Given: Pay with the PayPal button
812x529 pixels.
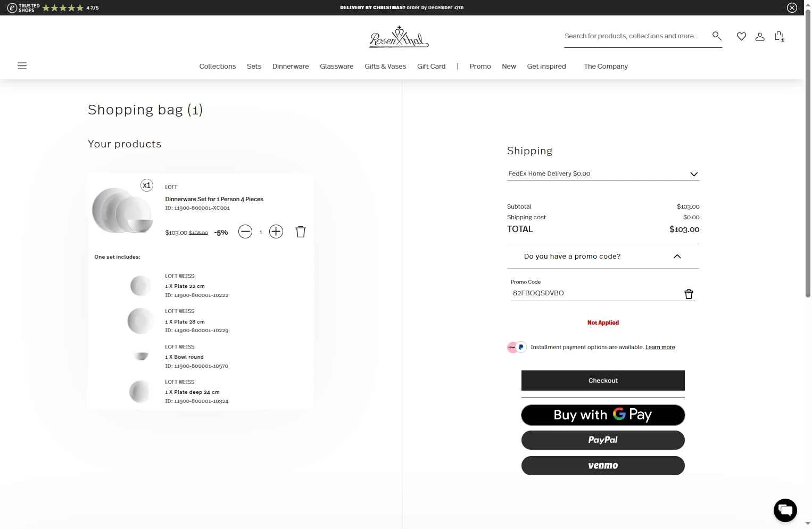Looking at the screenshot, I should click(603, 440).
